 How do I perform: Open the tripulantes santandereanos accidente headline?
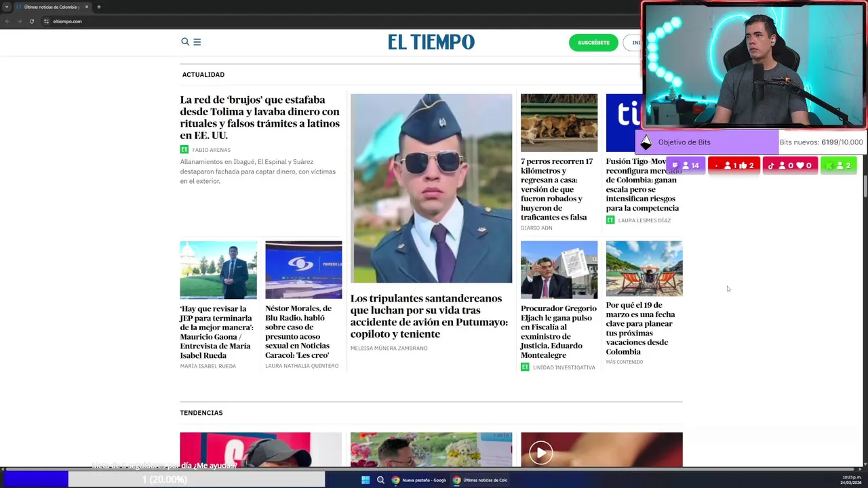[x=429, y=316]
